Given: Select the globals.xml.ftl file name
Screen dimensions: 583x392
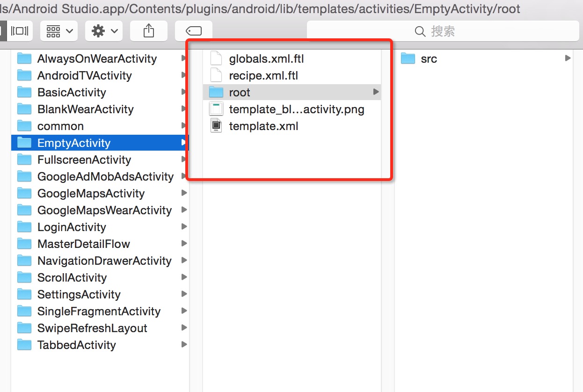Looking at the screenshot, I should (266, 59).
